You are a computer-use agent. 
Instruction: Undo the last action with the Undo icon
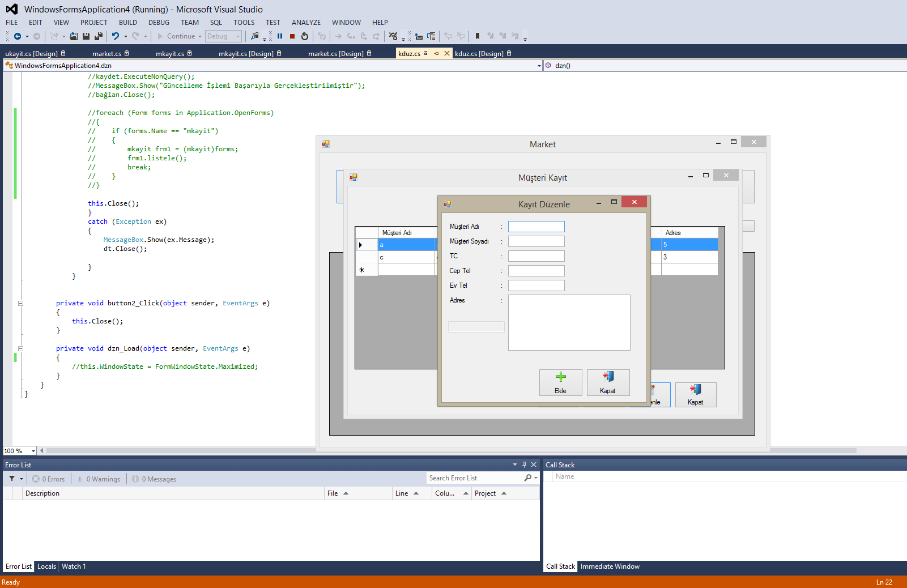116,36
